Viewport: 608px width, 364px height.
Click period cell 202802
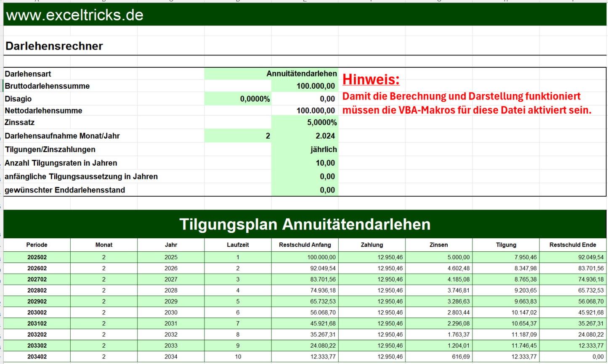click(37, 290)
